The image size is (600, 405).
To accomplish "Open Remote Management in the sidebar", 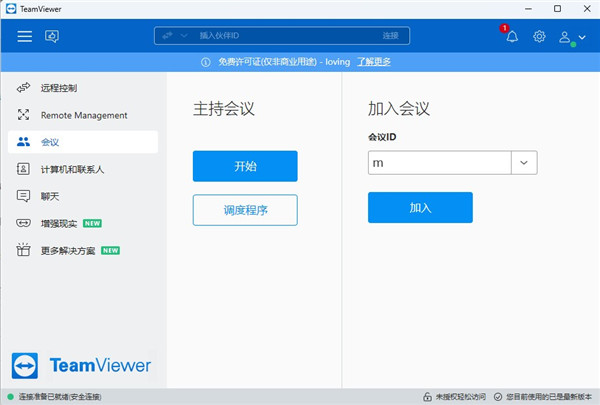I will tap(83, 115).
